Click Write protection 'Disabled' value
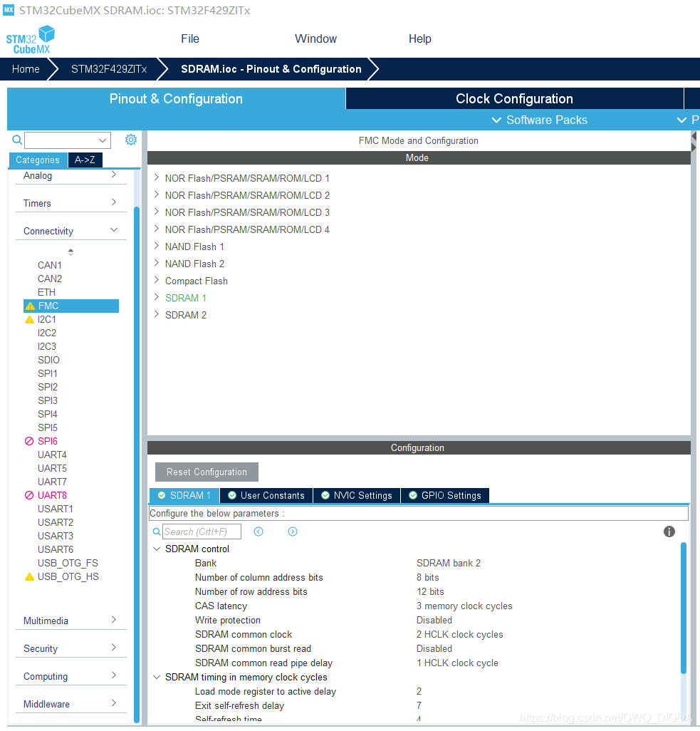The height and width of the screenshot is (731, 700). (434, 620)
